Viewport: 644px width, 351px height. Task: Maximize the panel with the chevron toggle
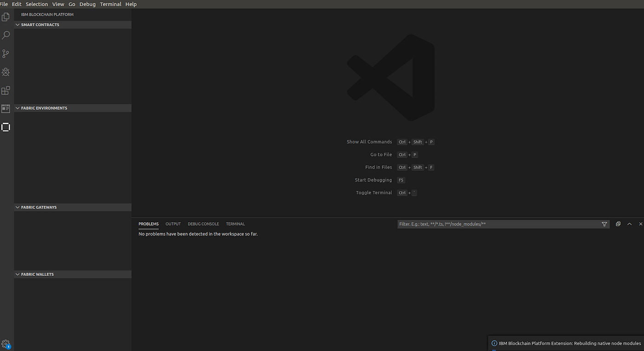[x=629, y=224]
